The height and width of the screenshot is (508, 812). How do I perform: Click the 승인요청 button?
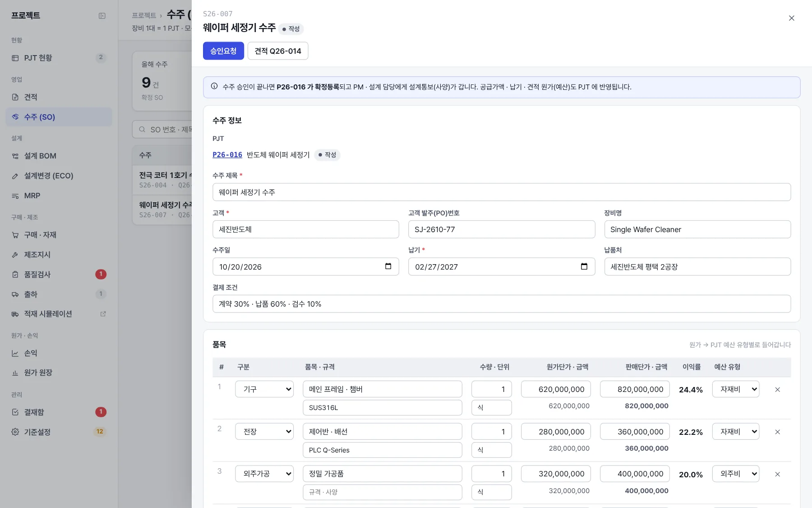point(223,51)
